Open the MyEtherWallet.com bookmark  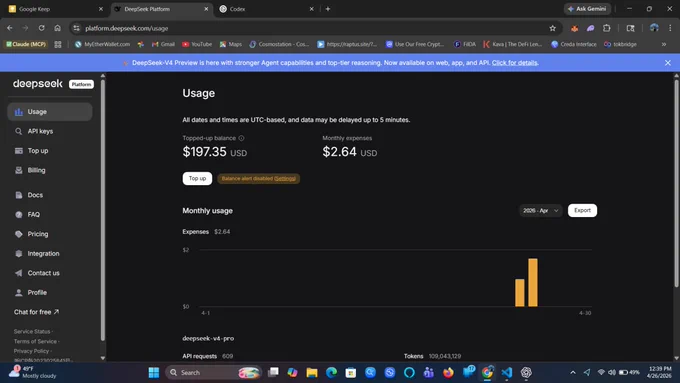[102, 44]
